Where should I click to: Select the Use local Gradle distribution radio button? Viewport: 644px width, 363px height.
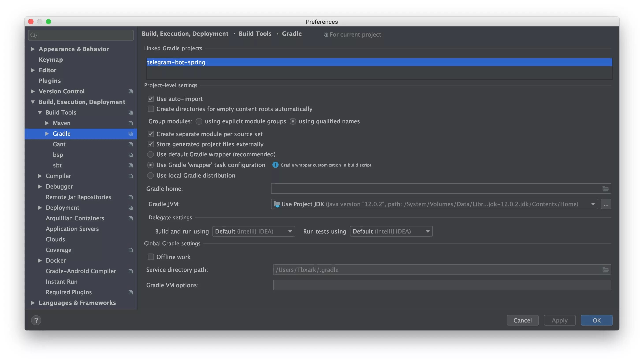pyautogui.click(x=151, y=175)
